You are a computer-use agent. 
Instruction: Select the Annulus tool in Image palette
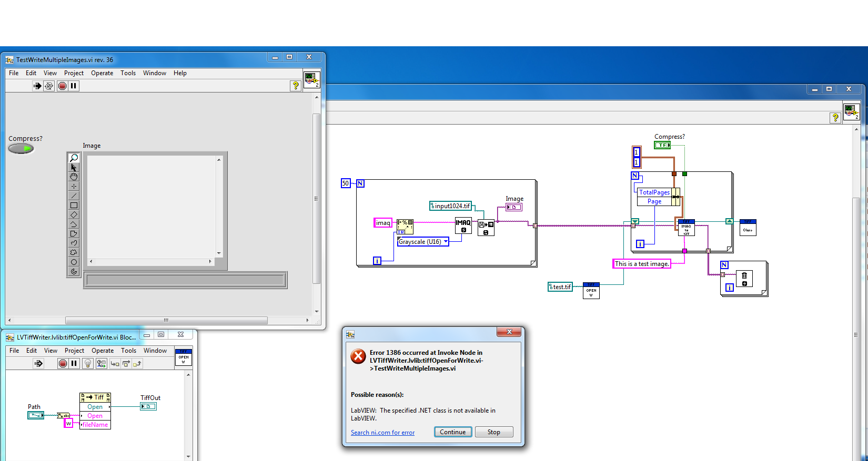click(74, 271)
